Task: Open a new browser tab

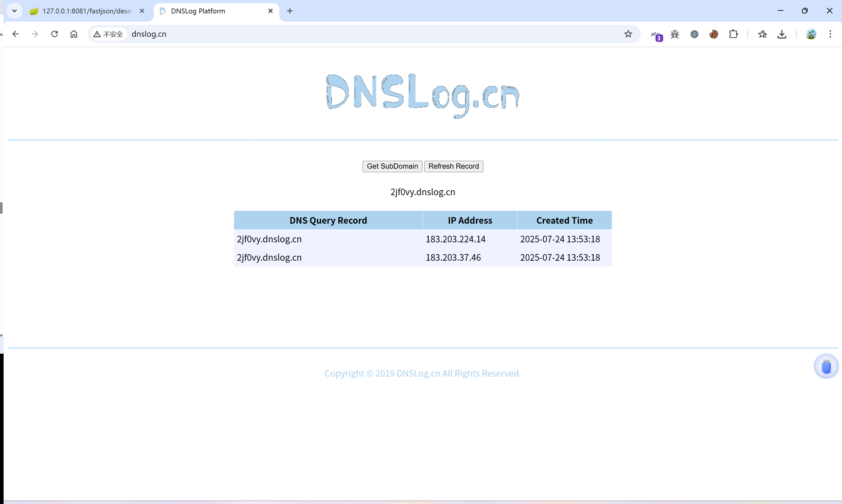Action: [290, 11]
